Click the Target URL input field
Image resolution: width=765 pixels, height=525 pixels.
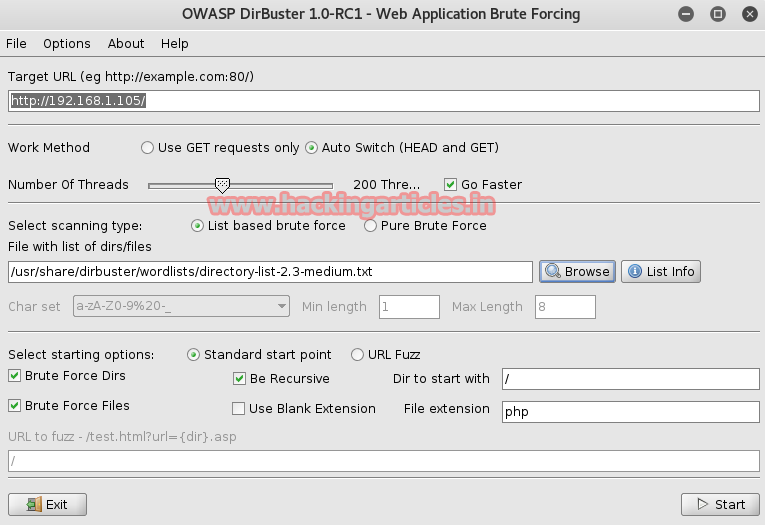click(383, 101)
